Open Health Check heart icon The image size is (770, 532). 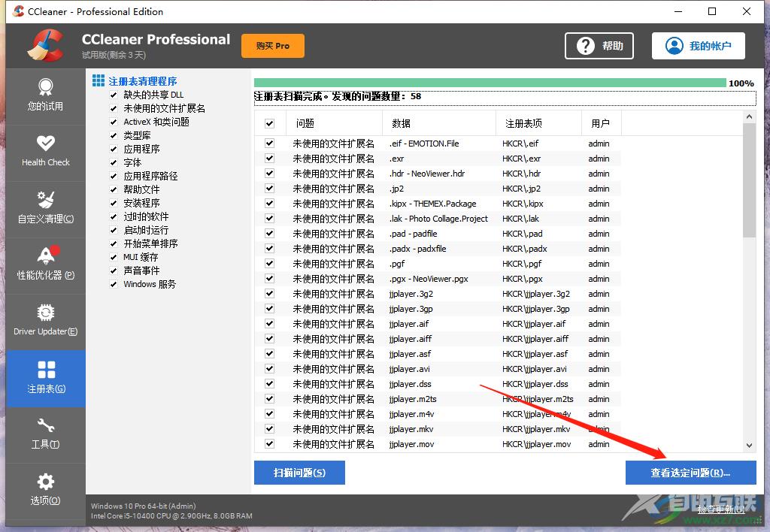(x=46, y=144)
